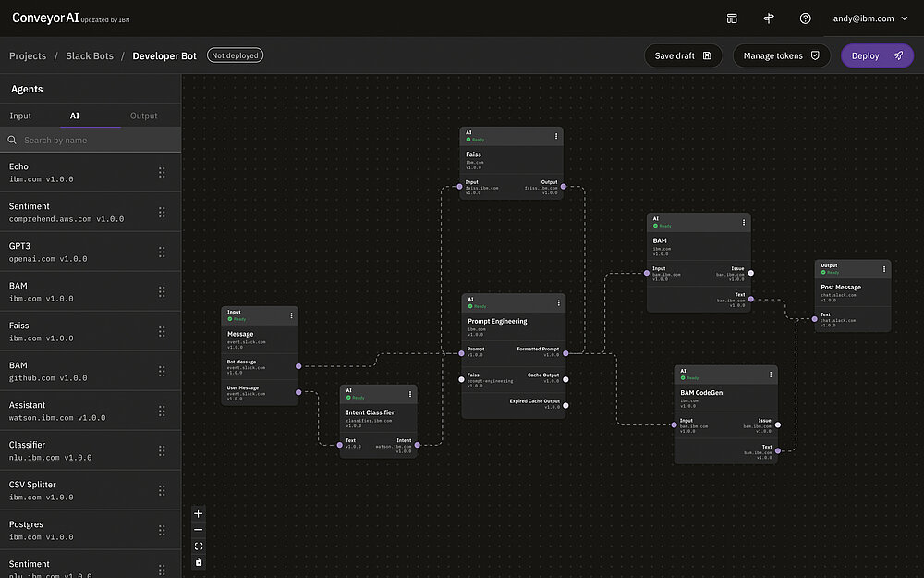Click the signpost icon in top bar

768,18
